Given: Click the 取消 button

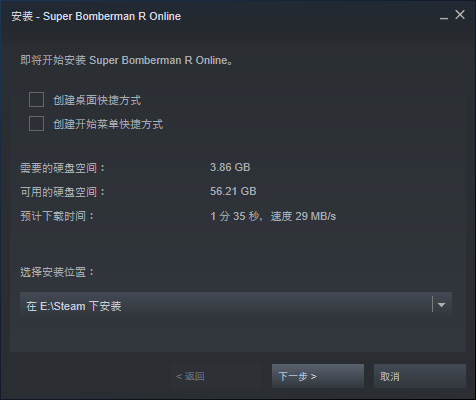Looking at the screenshot, I should click(x=420, y=376).
